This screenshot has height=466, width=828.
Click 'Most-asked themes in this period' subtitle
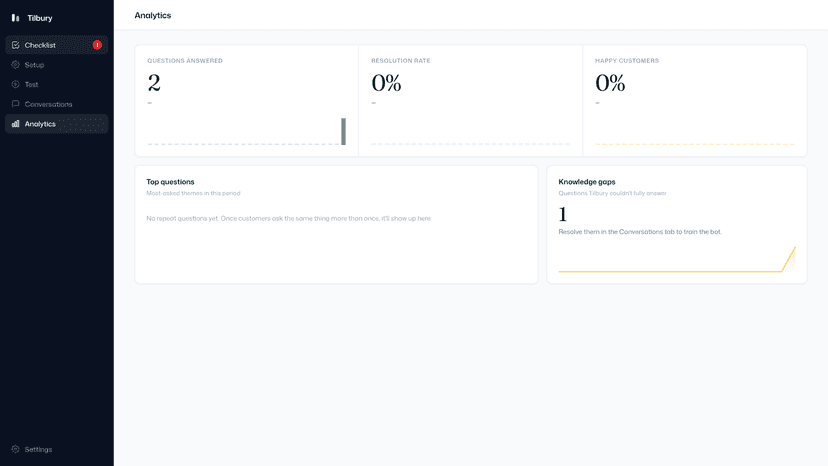click(x=193, y=193)
